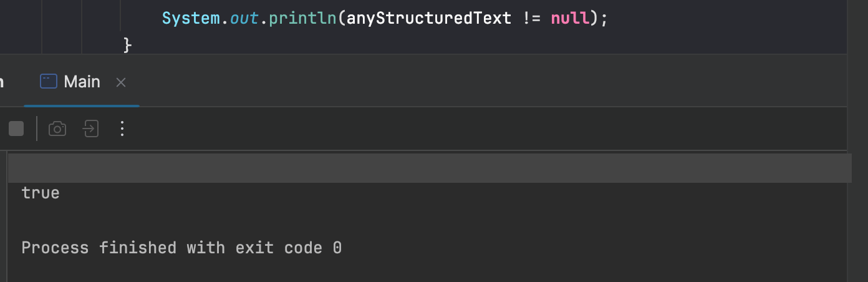Switch to the partially hidden tab left of Main
Screen dimensions: 868x282
(x=2, y=82)
